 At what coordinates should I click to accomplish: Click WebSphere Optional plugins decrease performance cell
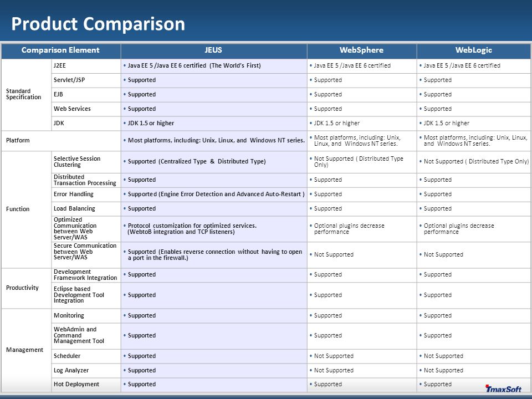coord(362,229)
